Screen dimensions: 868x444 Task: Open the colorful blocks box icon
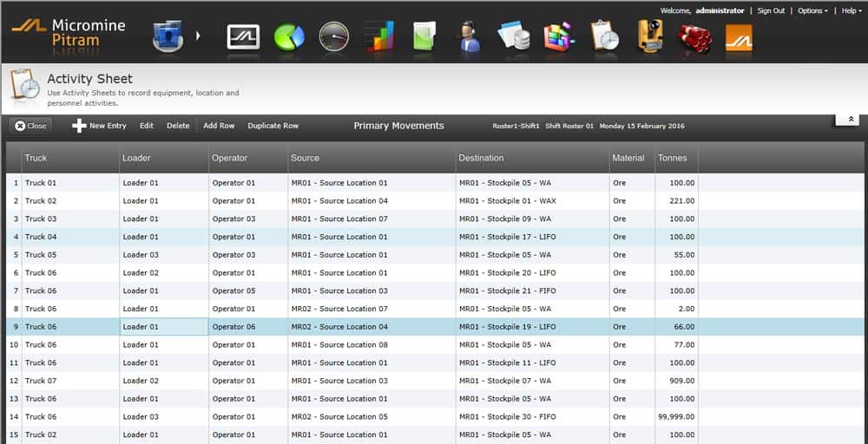click(559, 36)
